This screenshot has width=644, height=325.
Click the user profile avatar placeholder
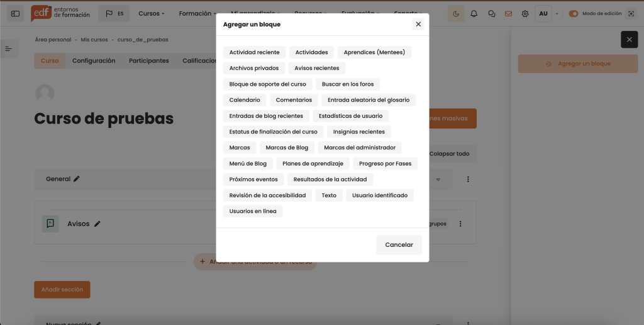pyautogui.click(x=45, y=94)
